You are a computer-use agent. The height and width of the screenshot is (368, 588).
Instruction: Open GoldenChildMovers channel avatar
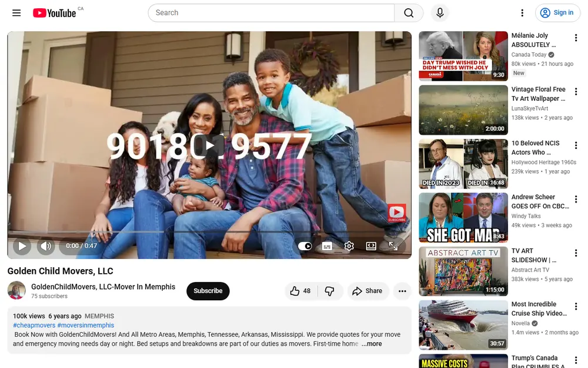(16, 291)
